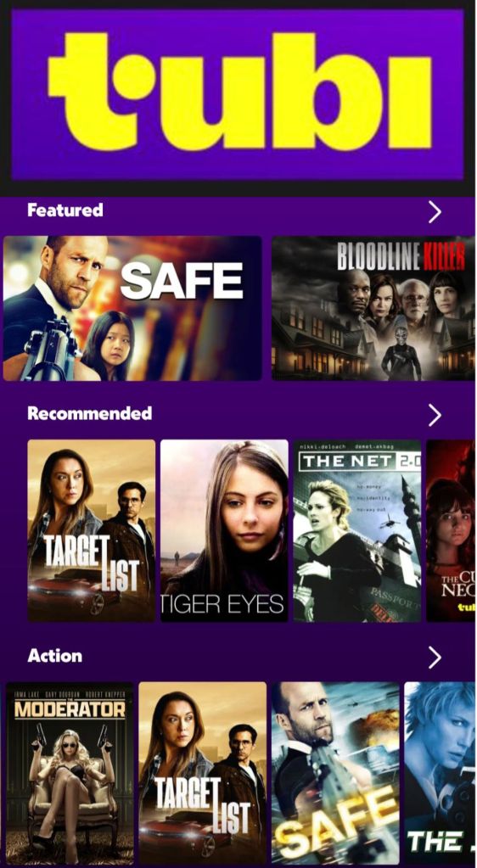The width and height of the screenshot is (477, 868).
Task: Expand the Recommended row chevron
Action: pos(435,415)
